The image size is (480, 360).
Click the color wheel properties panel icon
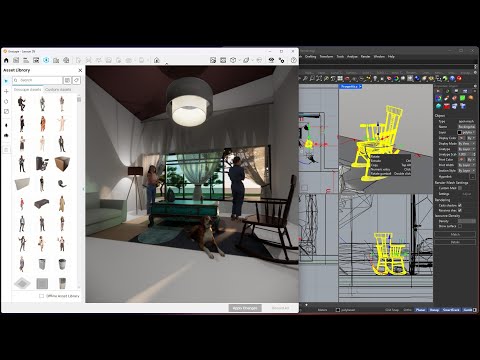[x=439, y=98]
